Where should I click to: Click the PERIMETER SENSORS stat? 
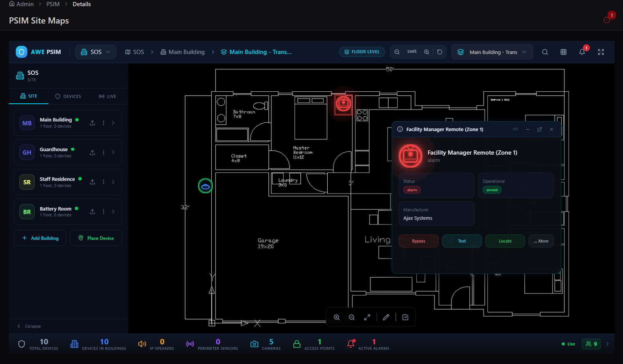(x=212, y=344)
